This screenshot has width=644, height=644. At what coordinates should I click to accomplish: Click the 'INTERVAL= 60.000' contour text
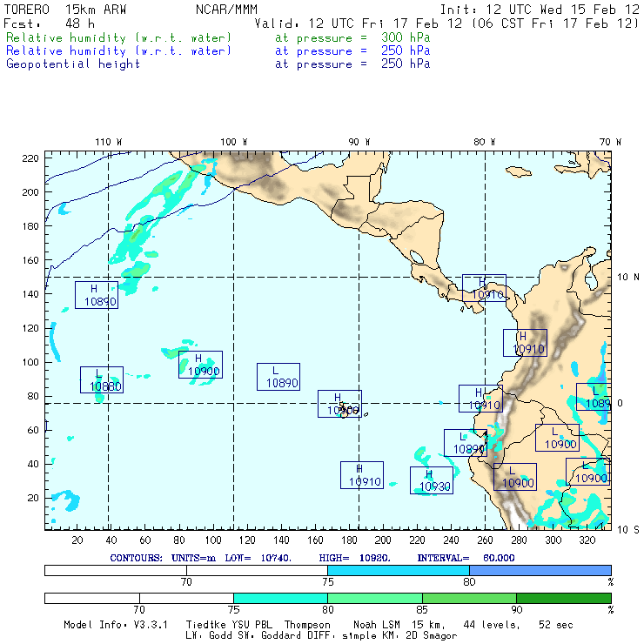point(466,558)
